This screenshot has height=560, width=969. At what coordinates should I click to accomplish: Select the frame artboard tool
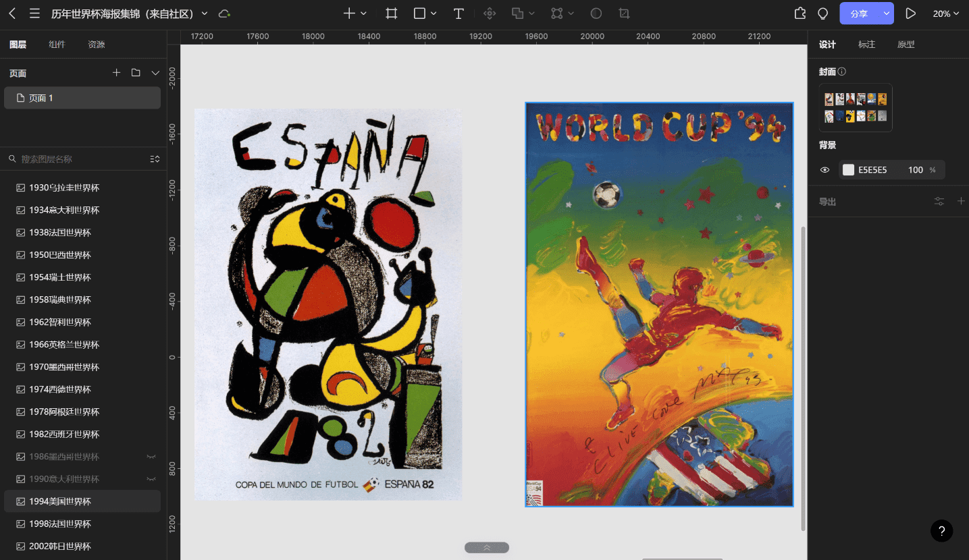point(392,13)
